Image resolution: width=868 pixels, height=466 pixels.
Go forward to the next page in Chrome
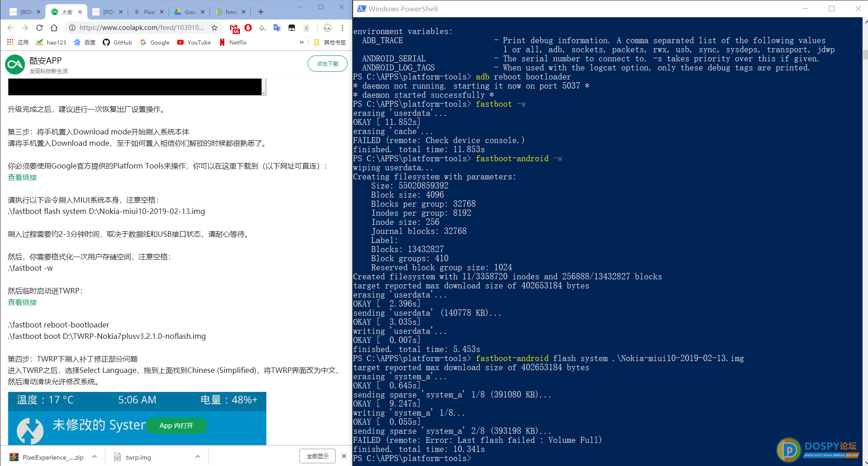[25, 28]
